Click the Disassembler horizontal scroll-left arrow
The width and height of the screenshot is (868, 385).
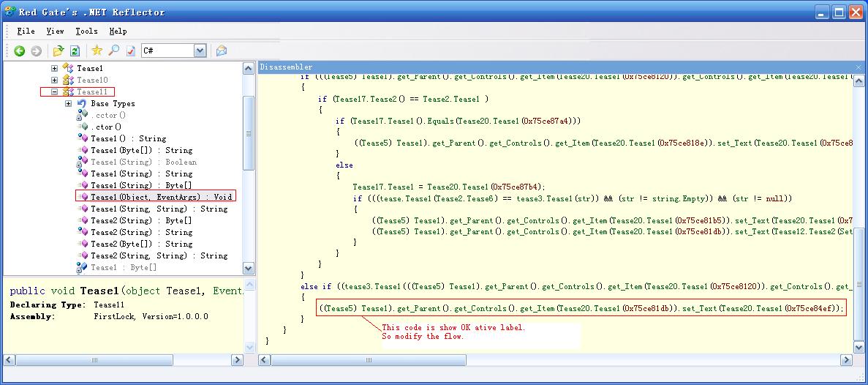(265, 360)
